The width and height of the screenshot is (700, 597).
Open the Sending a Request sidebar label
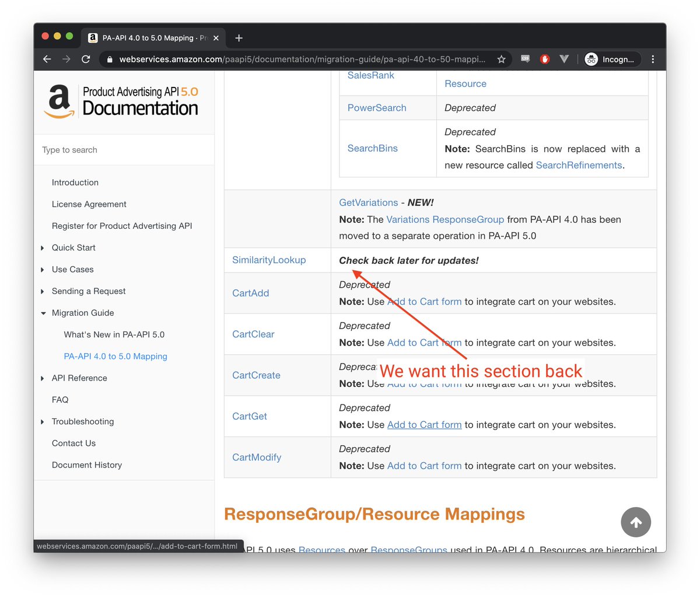(89, 291)
